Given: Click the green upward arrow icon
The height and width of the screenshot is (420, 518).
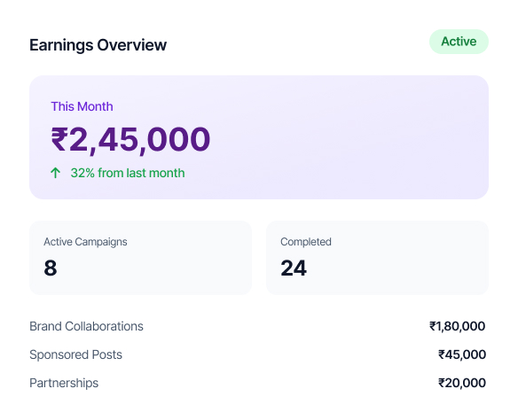Looking at the screenshot, I should coord(56,173).
